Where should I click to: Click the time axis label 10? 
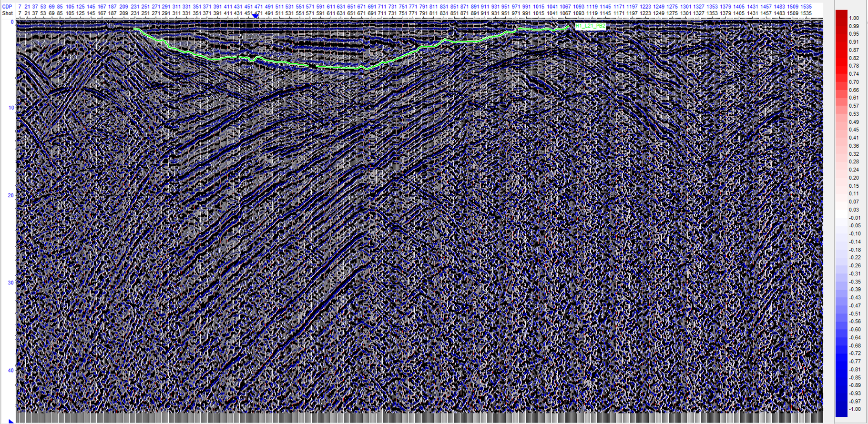tap(11, 108)
